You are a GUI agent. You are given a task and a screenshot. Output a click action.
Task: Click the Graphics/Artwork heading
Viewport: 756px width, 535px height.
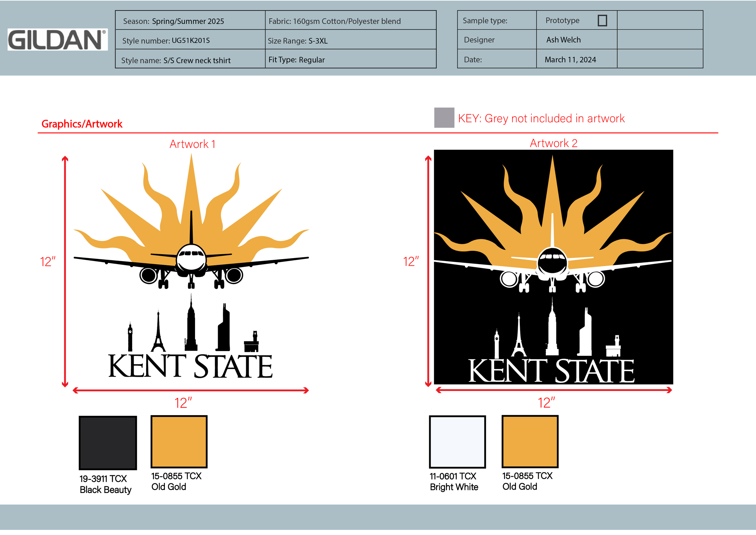(82, 123)
